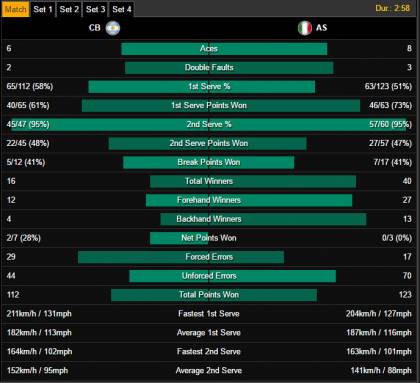Viewport: 420px width, 383px height.
Task: Select the 'Total Points Won' label
Action: click(209, 295)
